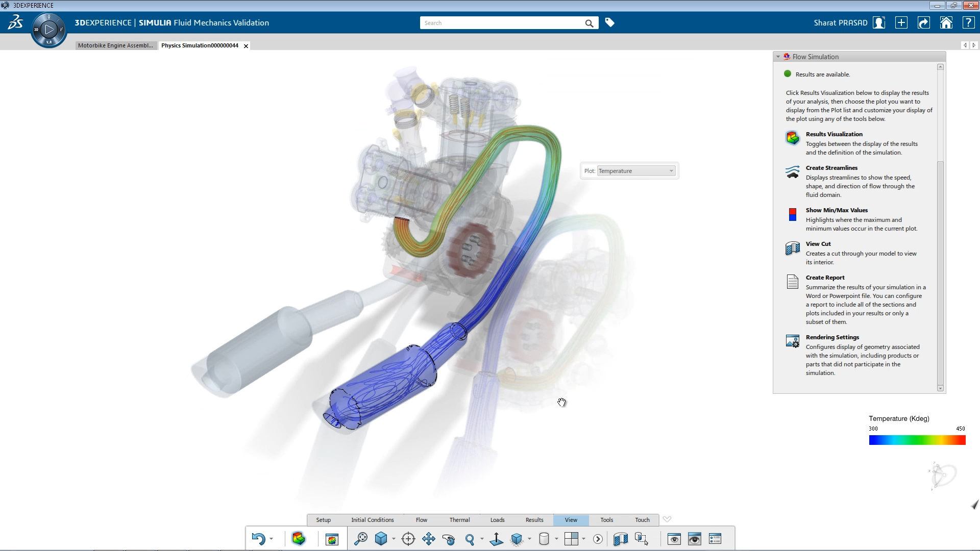Click the Undo arrow icon
This screenshot has height=551, width=980.
point(258,539)
